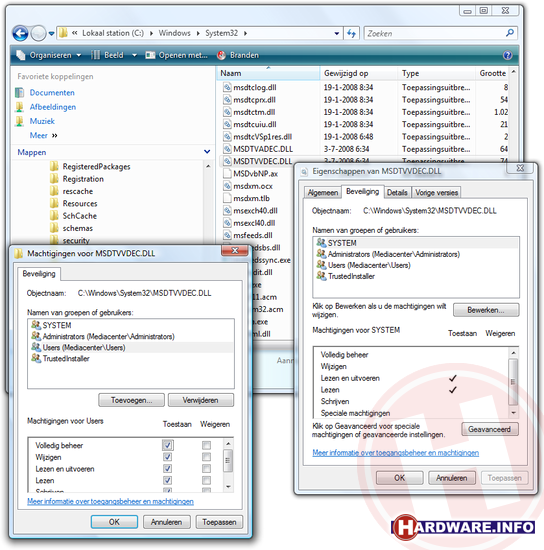Select the RegisteredPackages folder icon
Image resolution: width=544 pixels, height=550 pixels.
coord(54,166)
